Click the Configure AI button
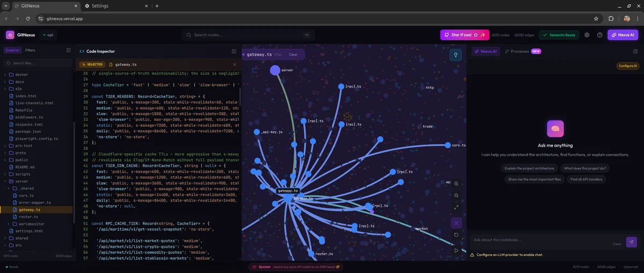The image size is (644, 273). tap(627, 66)
